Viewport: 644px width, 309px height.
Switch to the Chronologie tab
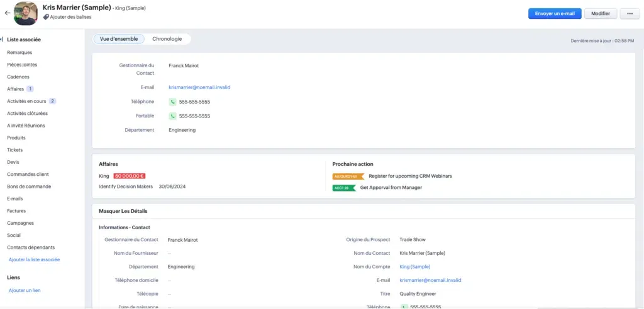click(167, 39)
